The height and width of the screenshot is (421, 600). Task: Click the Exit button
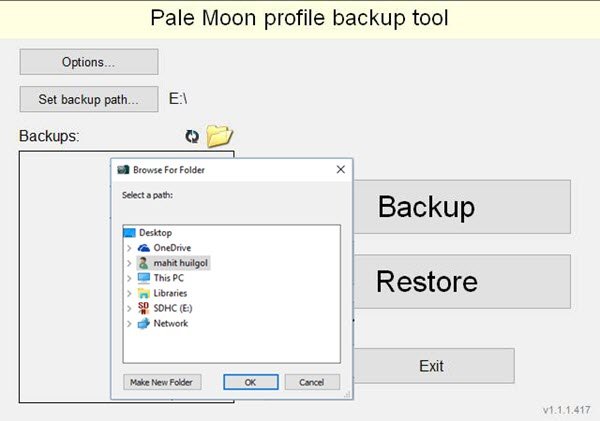coord(434,366)
